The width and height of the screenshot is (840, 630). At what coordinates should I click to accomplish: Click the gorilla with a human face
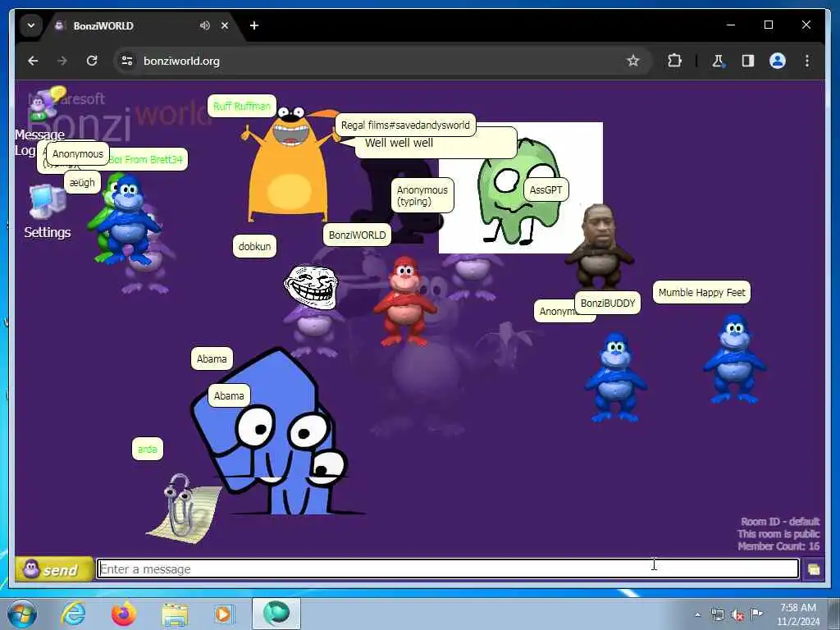pos(600,246)
